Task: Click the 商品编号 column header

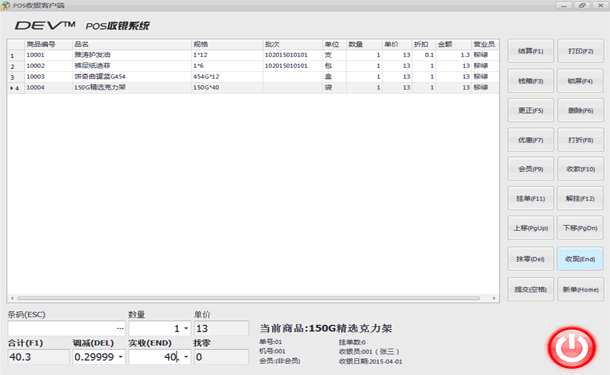Action: coord(48,44)
